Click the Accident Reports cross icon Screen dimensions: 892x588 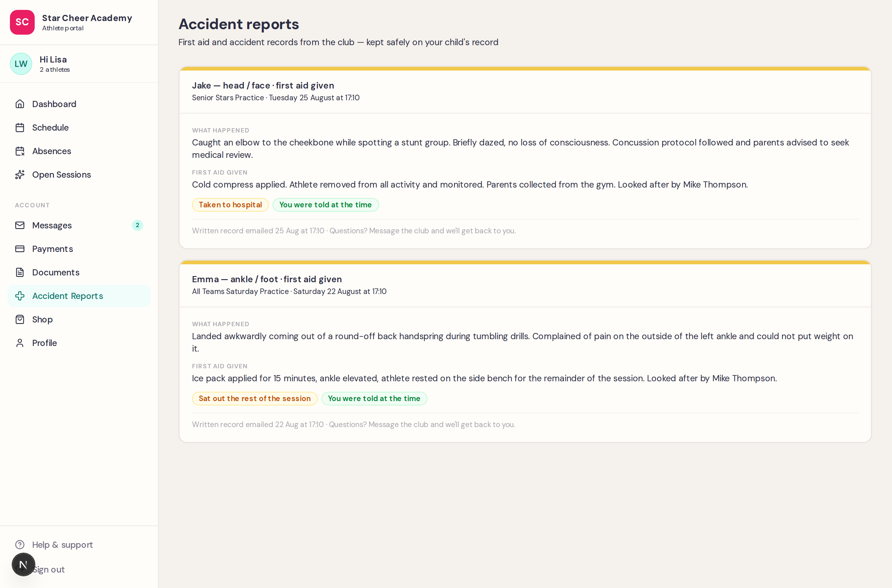(x=20, y=296)
